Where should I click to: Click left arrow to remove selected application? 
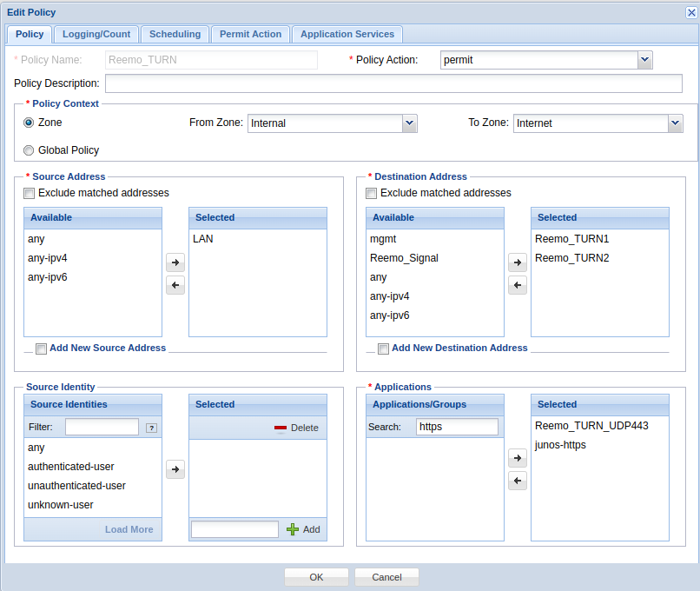pyautogui.click(x=518, y=481)
